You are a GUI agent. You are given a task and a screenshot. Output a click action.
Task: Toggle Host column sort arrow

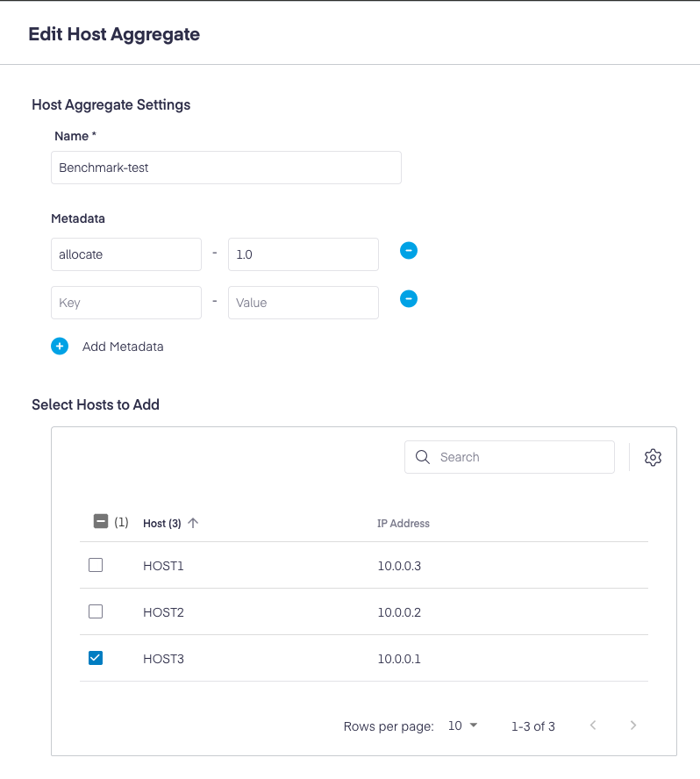(193, 523)
